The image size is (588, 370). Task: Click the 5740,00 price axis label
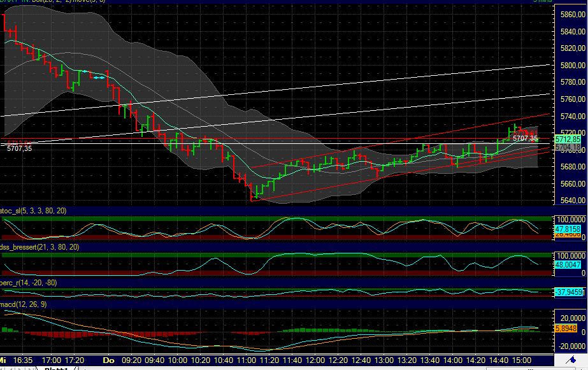click(573, 116)
